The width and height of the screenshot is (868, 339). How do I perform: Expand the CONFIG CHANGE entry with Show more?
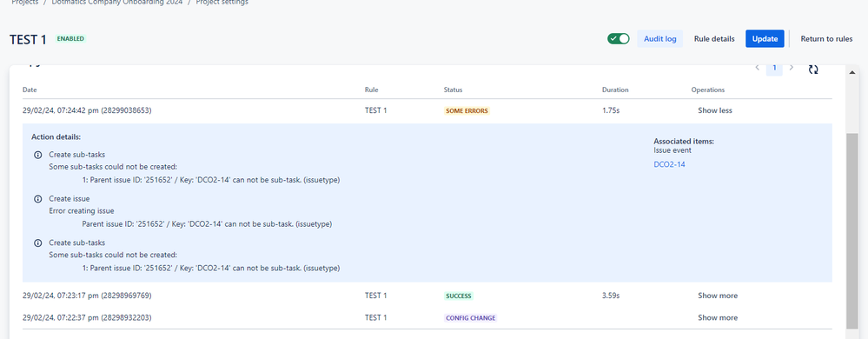click(x=718, y=317)
